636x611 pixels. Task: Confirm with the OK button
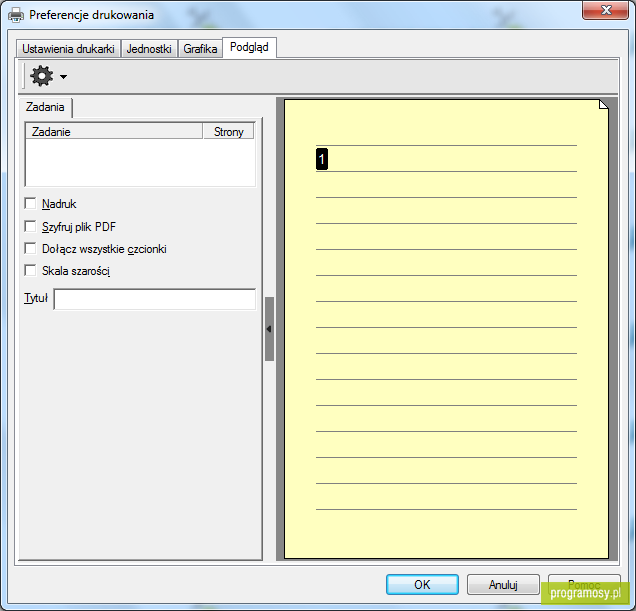(x=422, y=585)
